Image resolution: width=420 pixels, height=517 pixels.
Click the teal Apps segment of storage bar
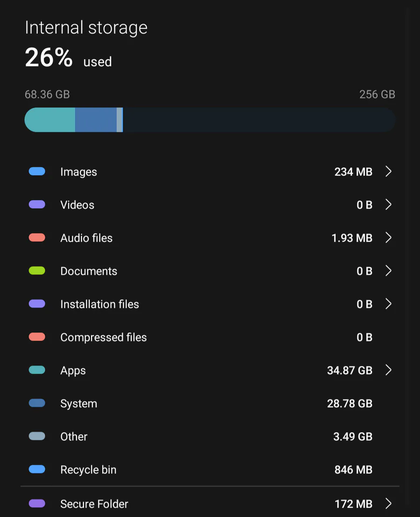[x=50, y=120]
